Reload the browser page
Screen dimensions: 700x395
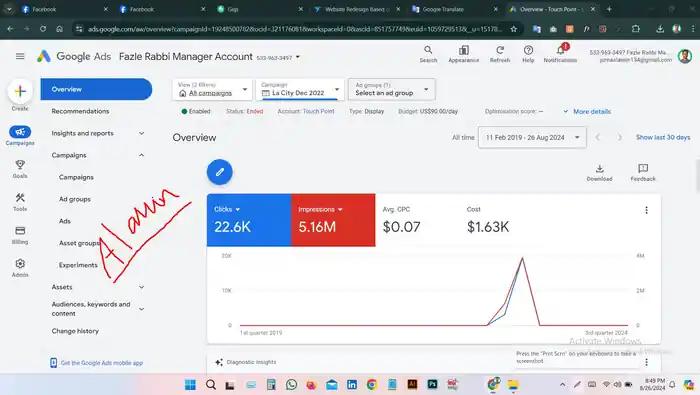click(x=43, y=29)
